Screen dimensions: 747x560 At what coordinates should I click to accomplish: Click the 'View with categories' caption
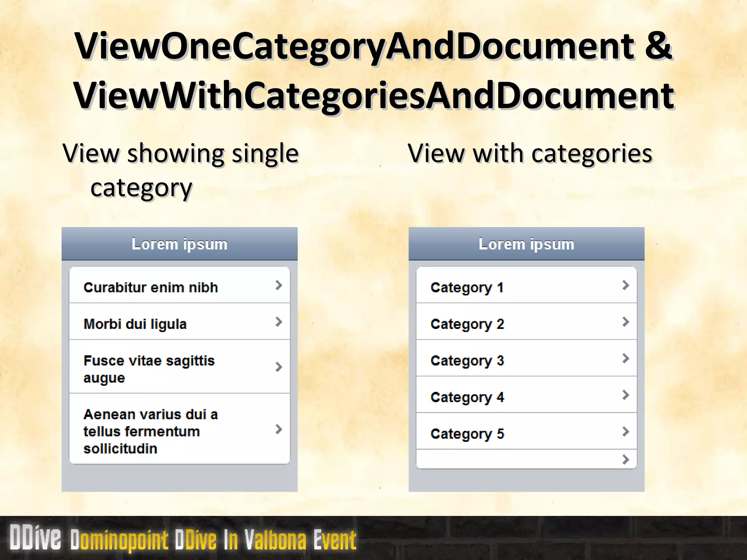point(530,153)
